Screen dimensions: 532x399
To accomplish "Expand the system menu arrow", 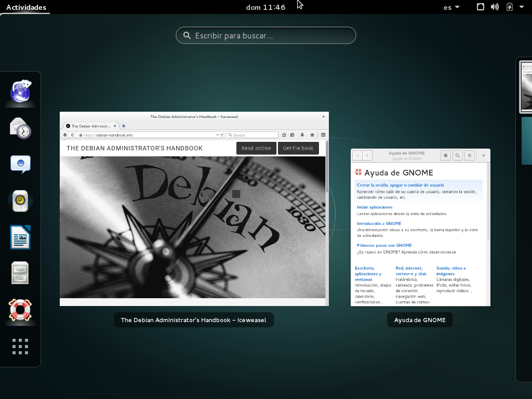I will click(x=522, y=7).
